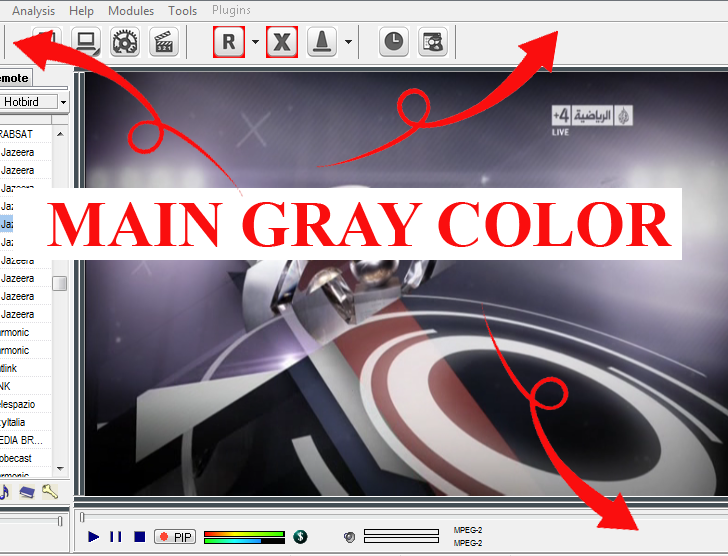
Task: Open the Analysis menu
Action: tap(33, 11)
